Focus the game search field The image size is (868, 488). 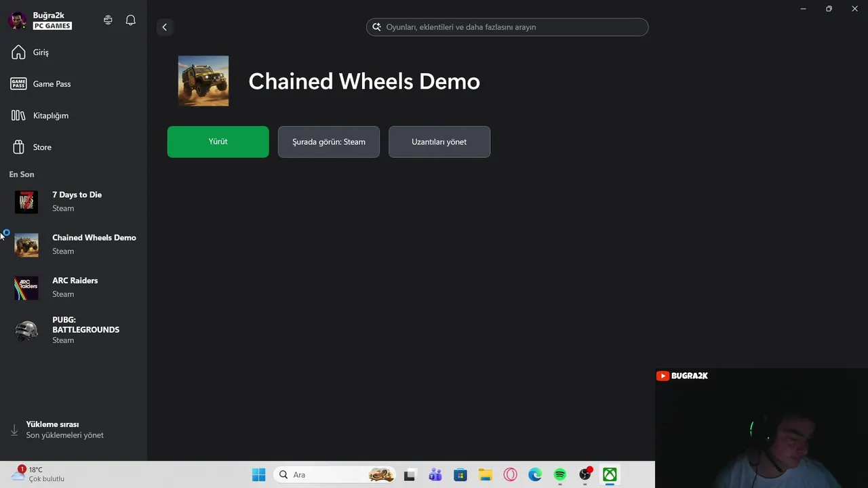(x=507, y=27)
